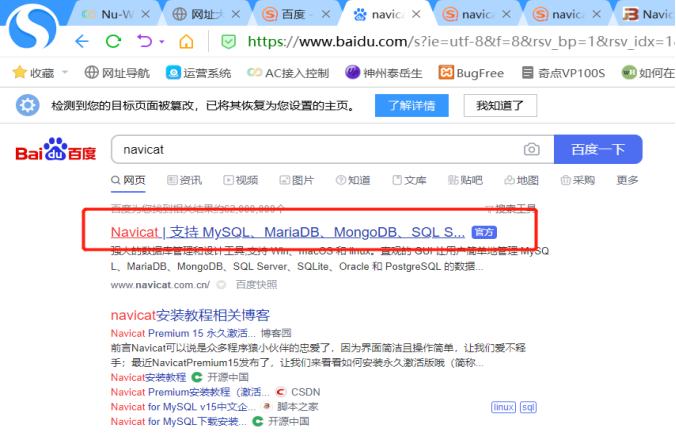Open AC接入控制 bookmark
Image resolution: width=676 pixels, height=436 pixels.
(288, 73)
